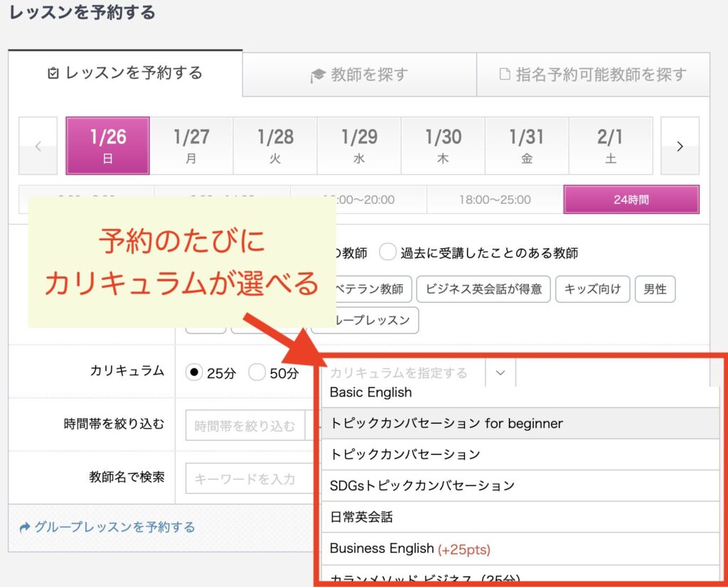Select the 1/28 火 date tab

coord(275,146)
